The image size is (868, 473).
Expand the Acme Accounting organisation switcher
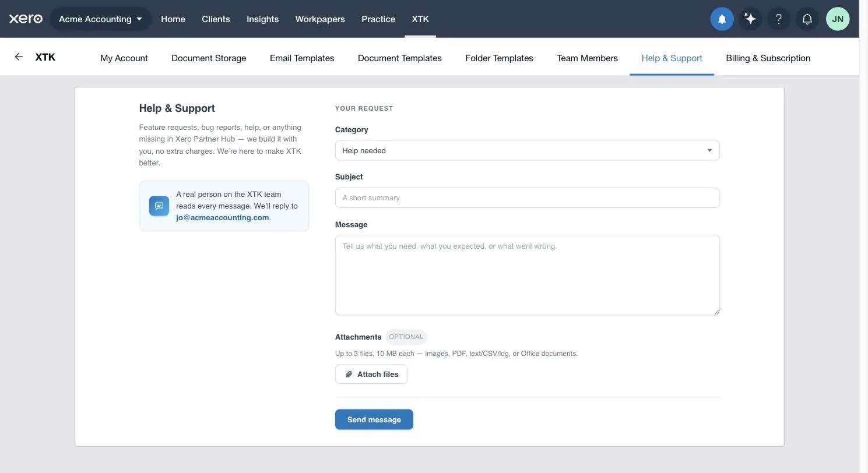click(x=101, y=19)
